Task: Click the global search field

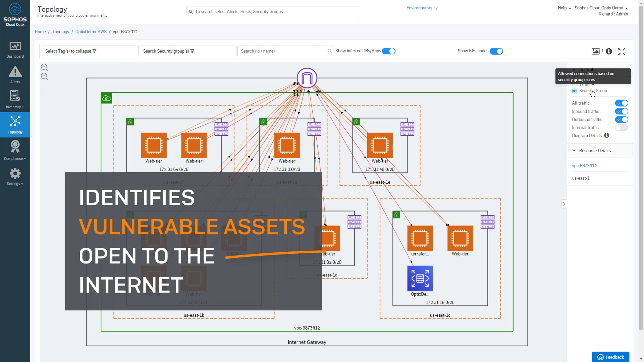Action: click(273, 12)
